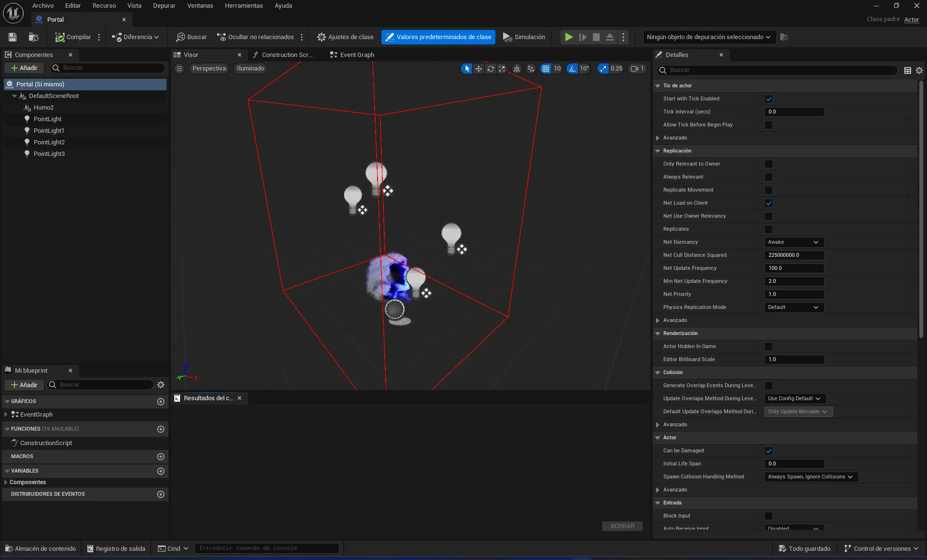
Task: Click the Save blueprint disk icon
Action: 13,37
